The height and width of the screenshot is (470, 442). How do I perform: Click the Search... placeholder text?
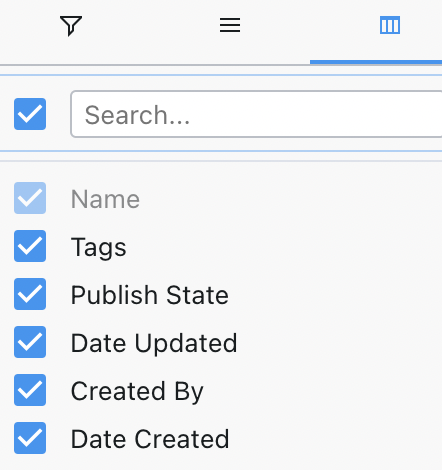137,115
